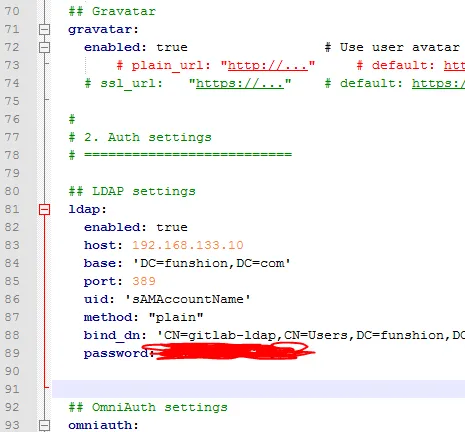Click line number 81 in the gutter
This screenshot has width=465, height=432.
(12, 209)
